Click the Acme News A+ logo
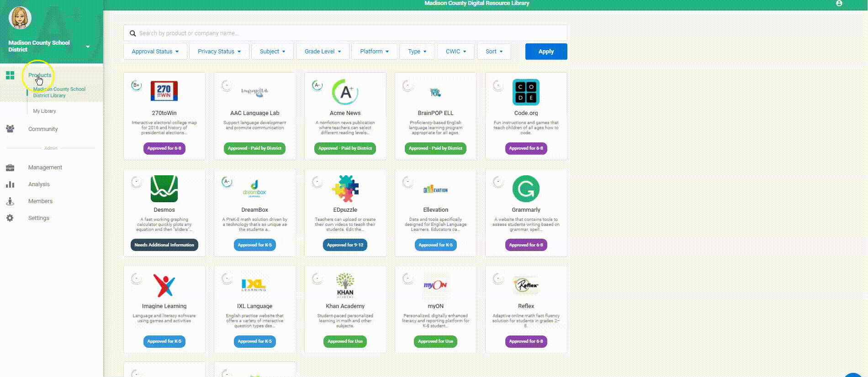The image size is (868, 377). (345, 92)
